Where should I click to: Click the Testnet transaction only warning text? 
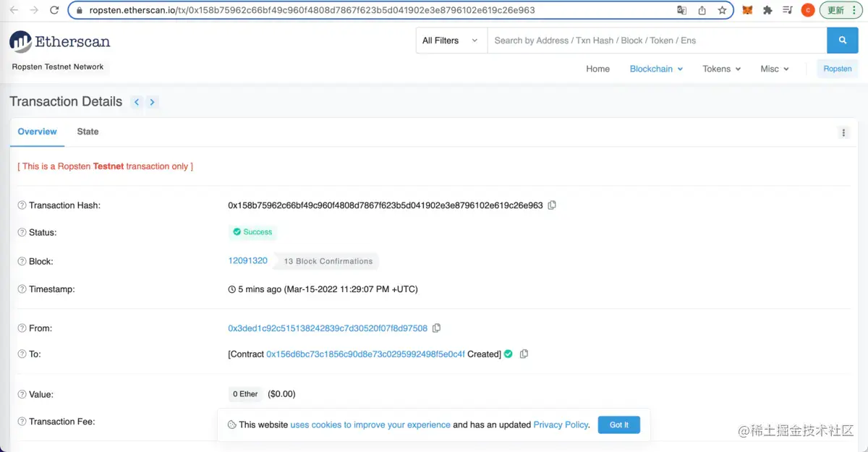pyautogui.click(x=106, y=166)
